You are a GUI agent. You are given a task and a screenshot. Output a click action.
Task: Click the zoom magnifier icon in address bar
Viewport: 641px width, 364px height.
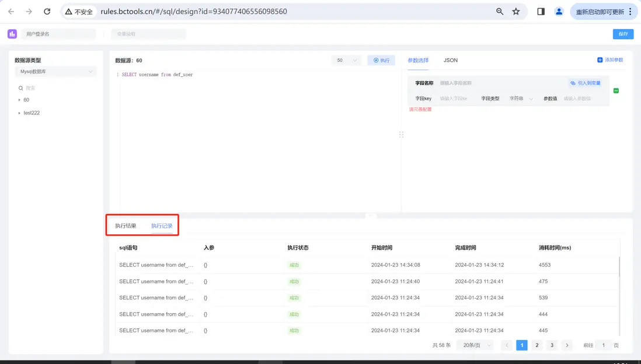[x=500, y=12]
